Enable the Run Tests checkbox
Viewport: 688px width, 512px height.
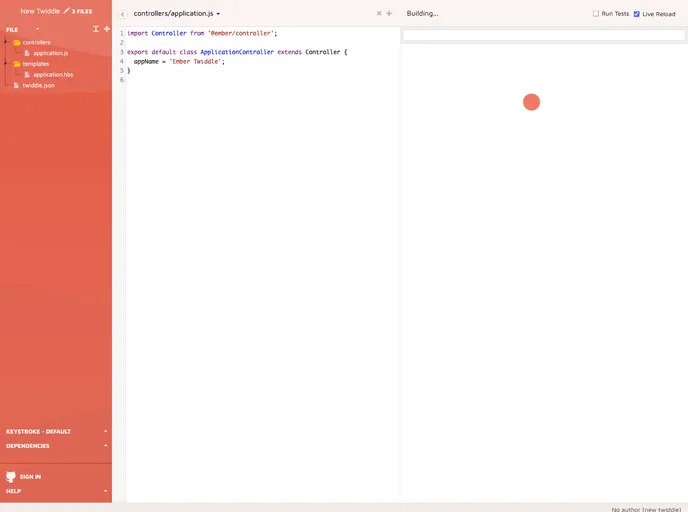(596, 14)
